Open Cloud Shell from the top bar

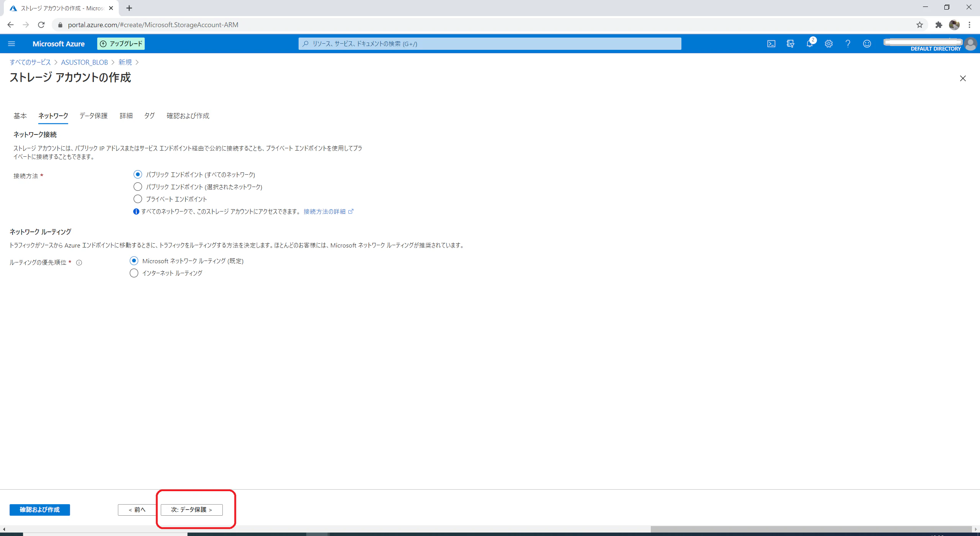771,44
